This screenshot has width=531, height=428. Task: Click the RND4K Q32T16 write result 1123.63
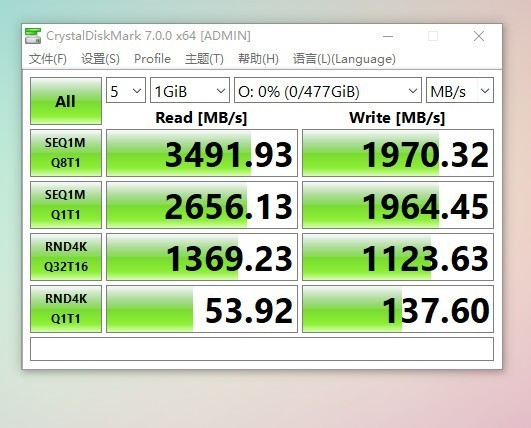398,257
